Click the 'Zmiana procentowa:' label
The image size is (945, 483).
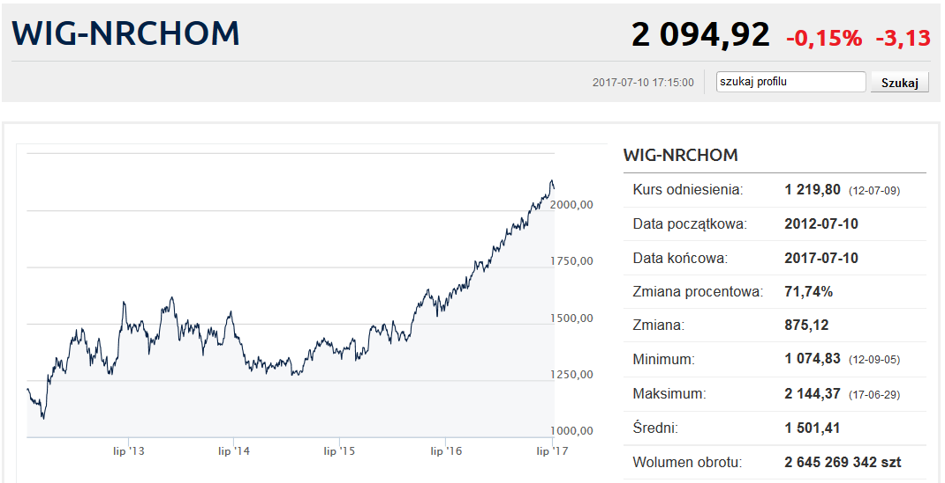(x=697, y=292)
